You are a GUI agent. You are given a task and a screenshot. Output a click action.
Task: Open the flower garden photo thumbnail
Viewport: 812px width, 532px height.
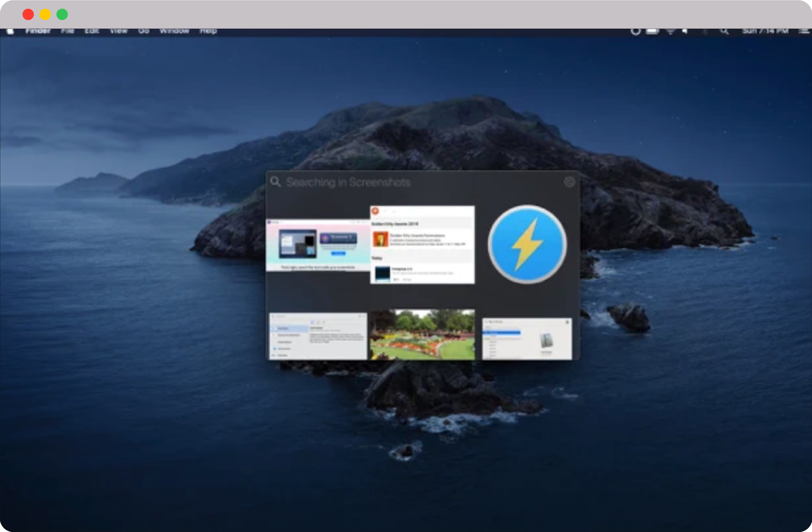422,334
